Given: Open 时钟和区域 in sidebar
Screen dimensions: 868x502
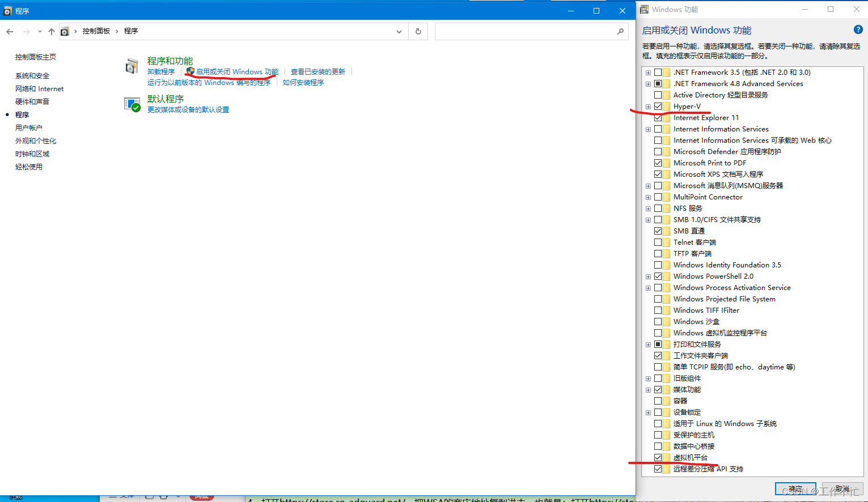Looking at the screenshot, I should 32,154.
